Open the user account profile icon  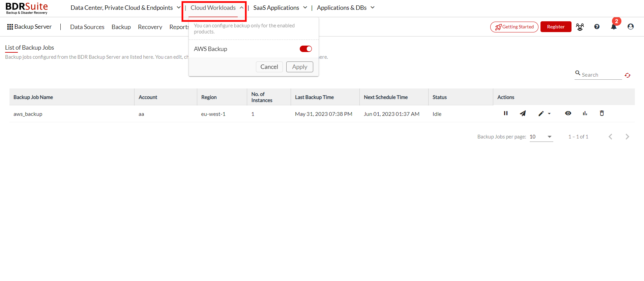(x=631, y=27)
